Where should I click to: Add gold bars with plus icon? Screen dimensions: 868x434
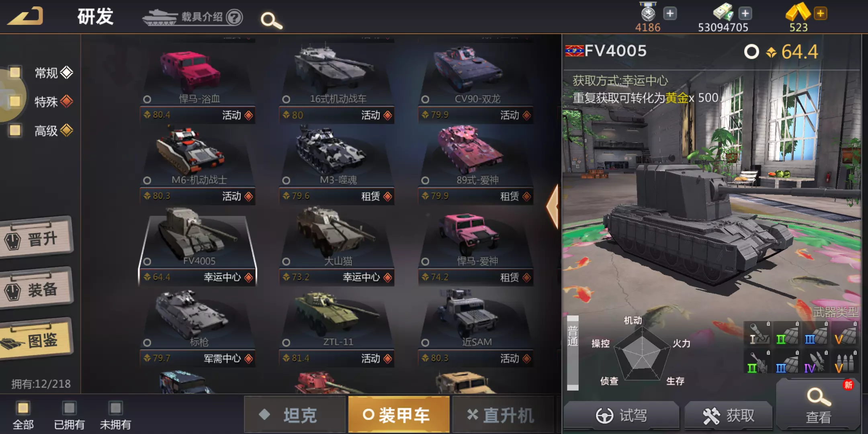(821, 13)
